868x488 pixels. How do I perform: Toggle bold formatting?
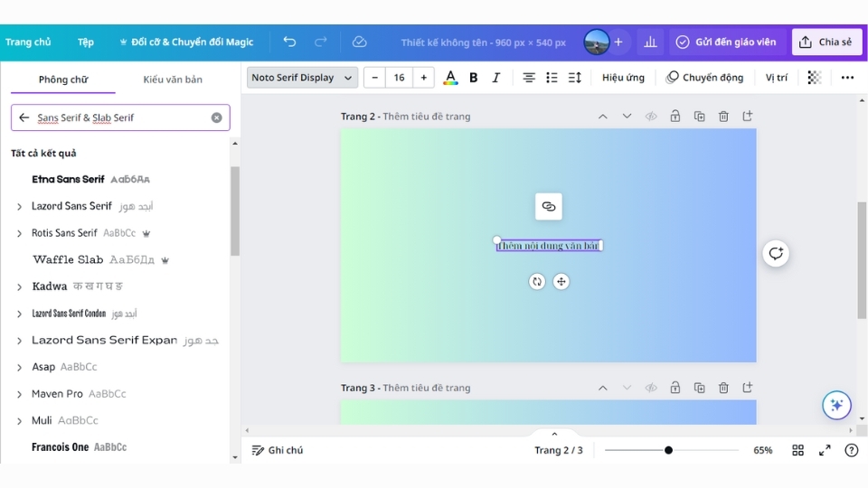[473, 78]
